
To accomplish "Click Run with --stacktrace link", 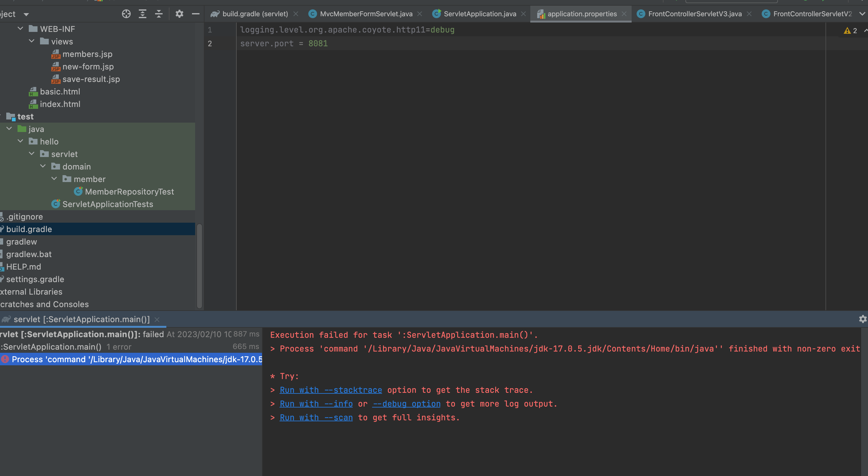I will point(331,390).
